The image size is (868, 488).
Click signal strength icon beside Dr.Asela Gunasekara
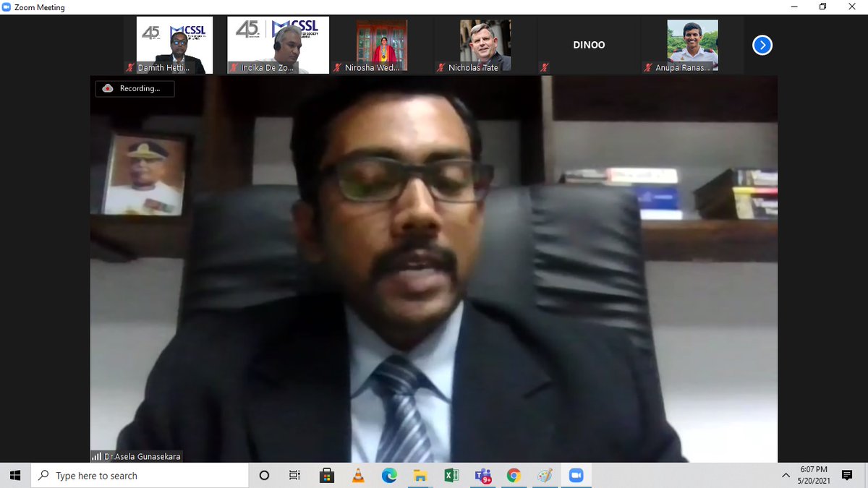point(96,456)
